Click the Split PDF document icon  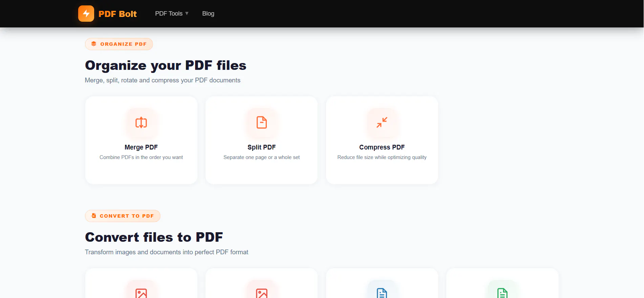click(x=262, y=122)
